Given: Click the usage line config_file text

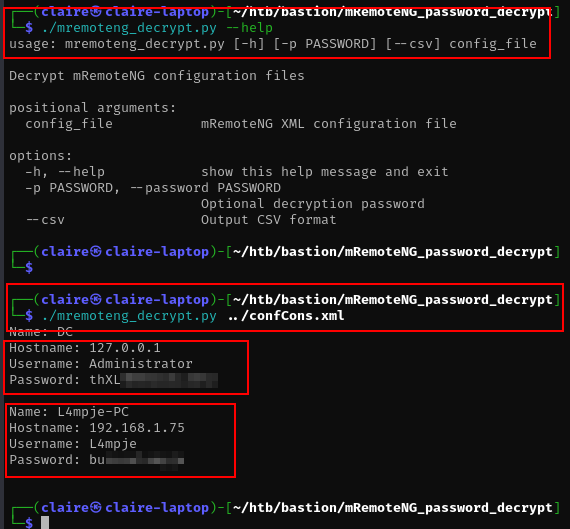Looking at the screenshot, I should [493, 44].
